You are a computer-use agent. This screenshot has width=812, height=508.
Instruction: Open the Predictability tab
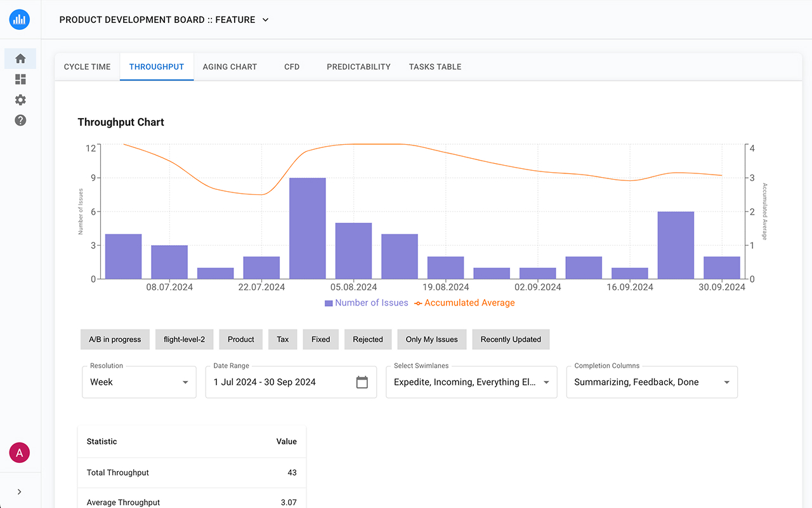pos(358,67)
